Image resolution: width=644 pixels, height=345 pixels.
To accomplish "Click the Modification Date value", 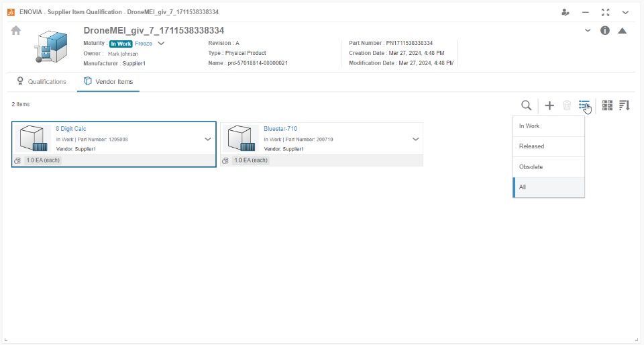I will [x=426, y=63].
